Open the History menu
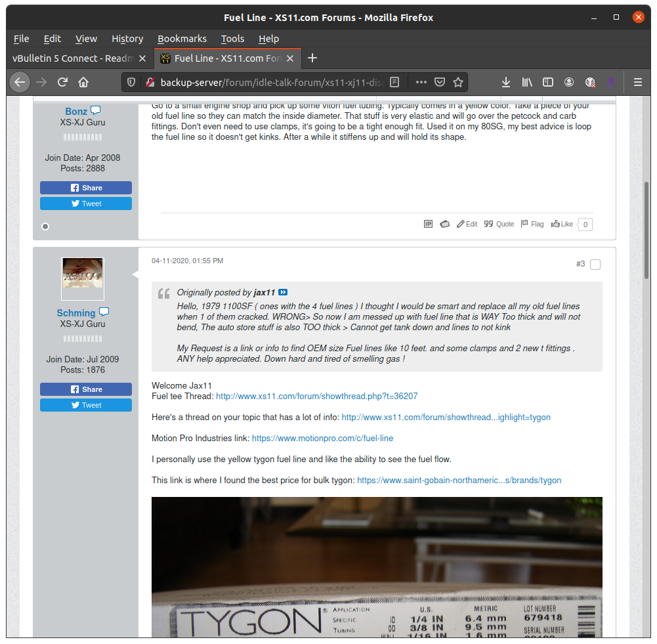This screenshot has width=657, height=644. [127, 39]
